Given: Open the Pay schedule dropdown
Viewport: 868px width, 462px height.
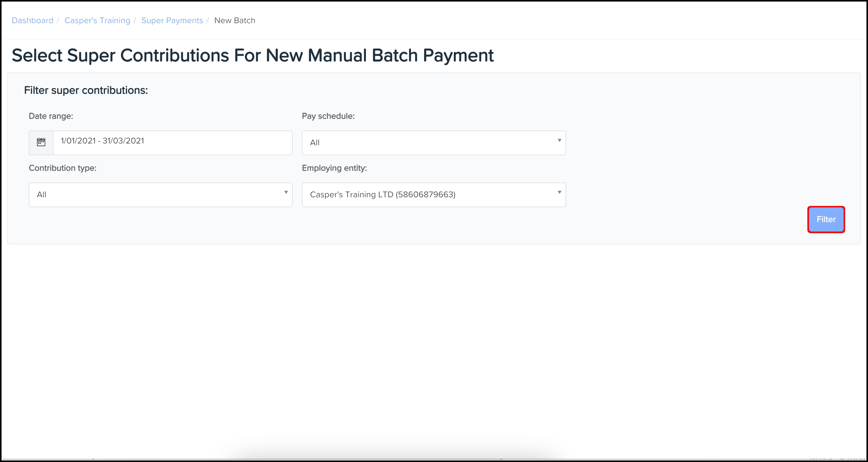Looking at the screenshot, I should tap(433, 143).
